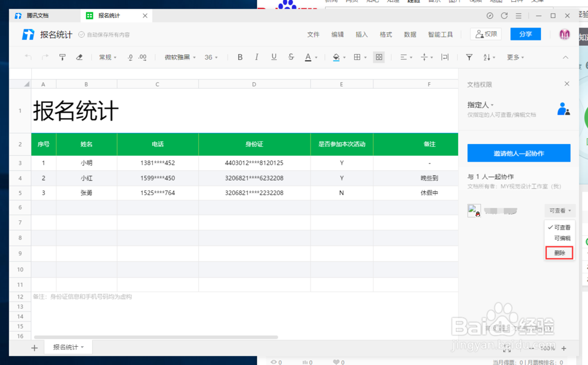Click the clear format eraser icon
Viewport: 588px width, 365px height.
coord(79,57)
